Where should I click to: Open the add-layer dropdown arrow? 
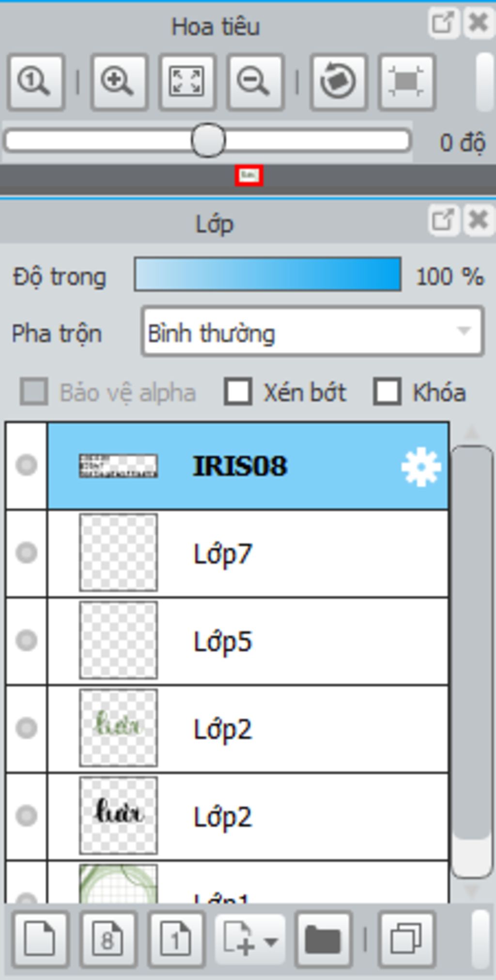point(271,941)
